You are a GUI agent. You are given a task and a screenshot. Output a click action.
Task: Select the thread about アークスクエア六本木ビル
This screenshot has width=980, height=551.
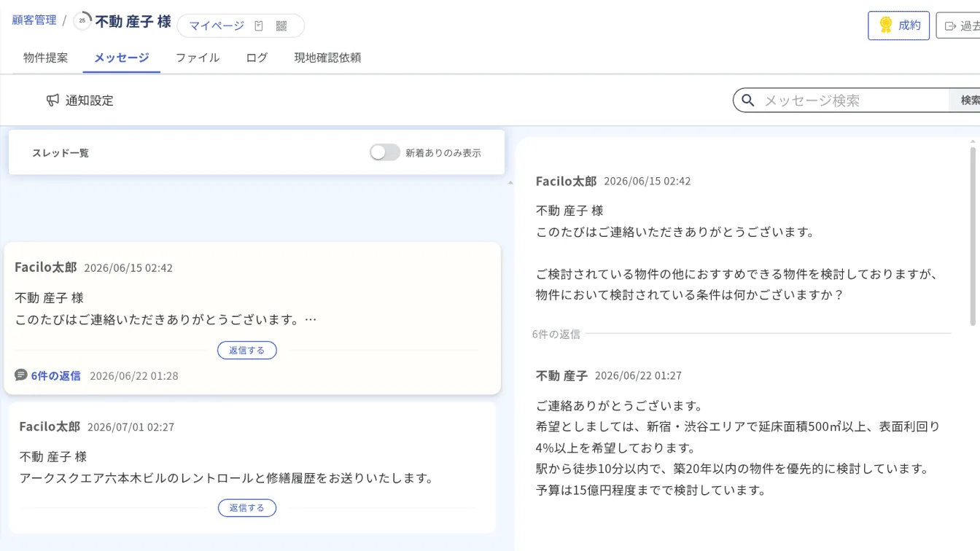(x=252, y=467)
